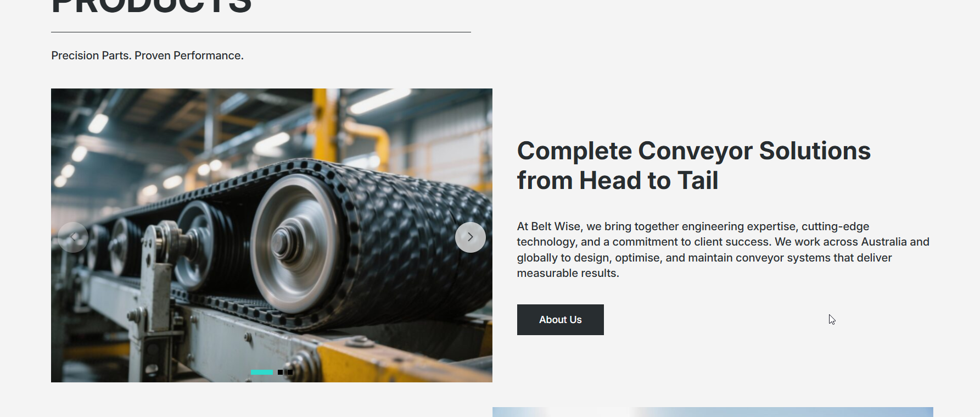Click the sky-blue image strip at page bottom

[713, 412]
